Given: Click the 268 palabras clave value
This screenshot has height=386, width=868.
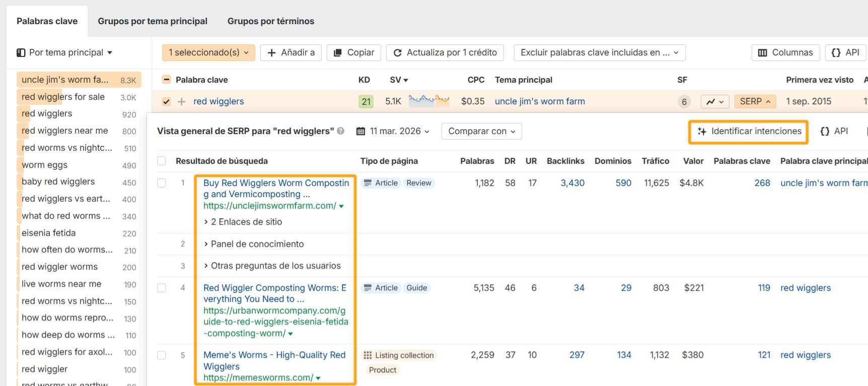Looking at the screenshot, I should point(762,183).
